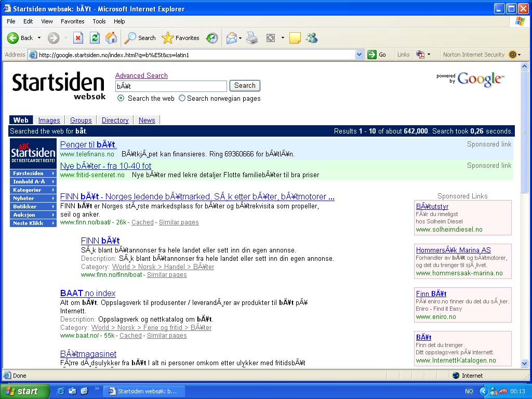This screenshot has height=399, width=532.
Task: Open the Help menu
Action: (x=119, y=21)
